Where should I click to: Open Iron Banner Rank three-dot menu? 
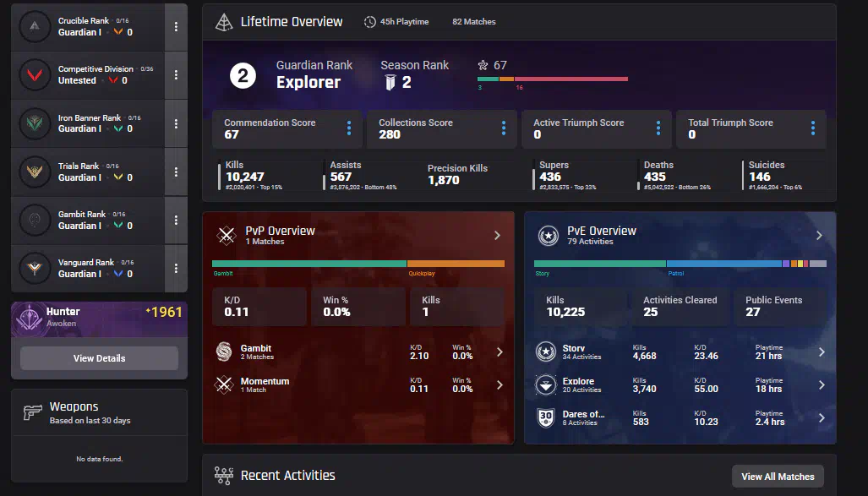pyautogui.click(x=176, y=123)
